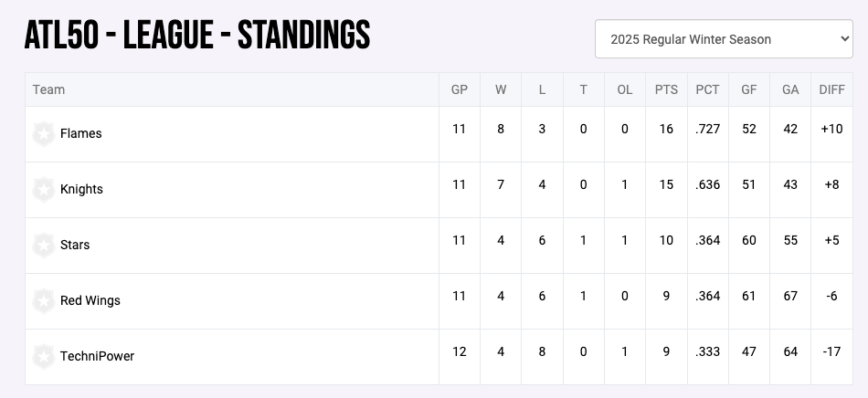The image size is (868, 398).
Task: Open the 2025 Regular Winter Season dropdown
Action: click(723, 39)
